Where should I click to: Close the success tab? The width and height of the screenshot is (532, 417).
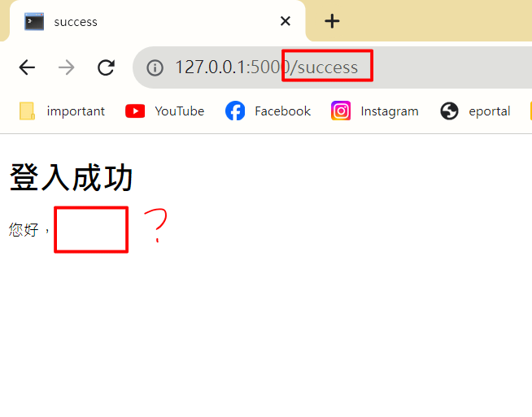coord(286,21)
